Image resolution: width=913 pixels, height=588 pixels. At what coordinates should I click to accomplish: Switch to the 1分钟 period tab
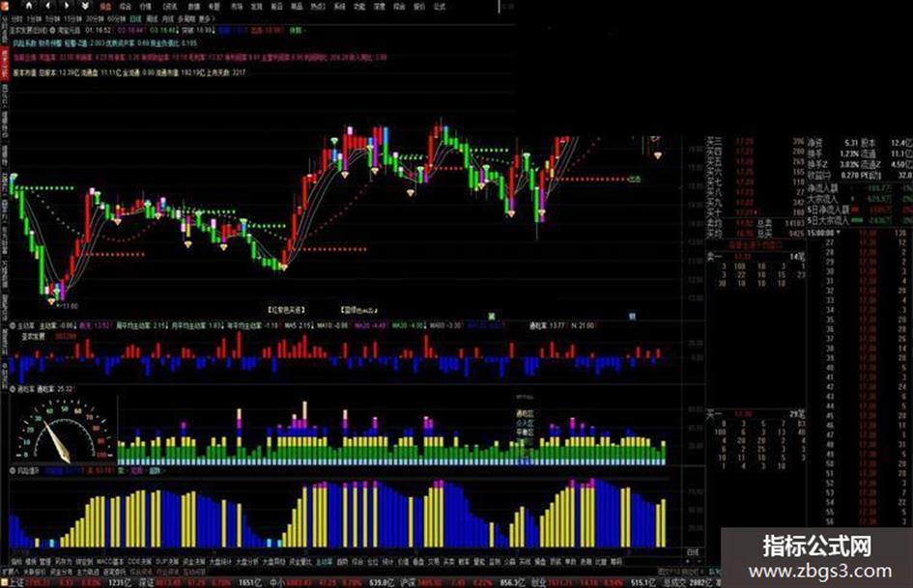point(34,19)
